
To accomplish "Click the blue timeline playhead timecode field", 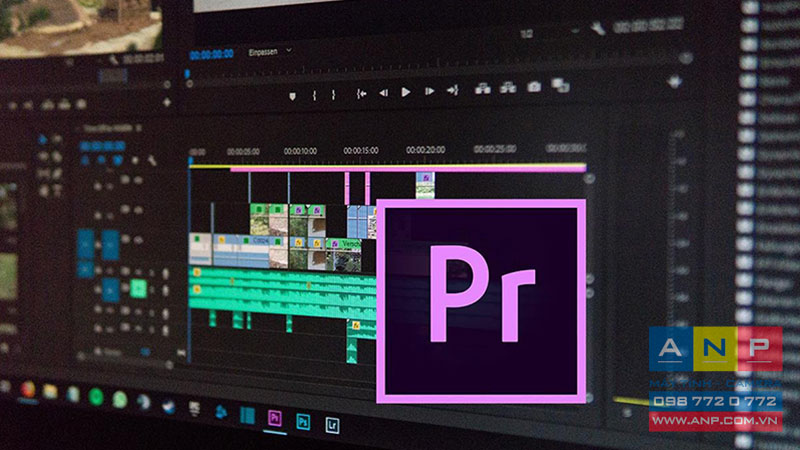I will click(102, 146).
